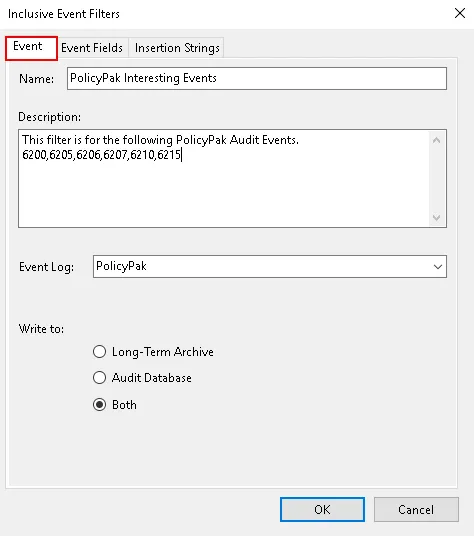Image resolution: width=474 pixels, height=536 pixels.
Task: Select the Long-Term Archive radio button
Action: click(x=99, y=352)
